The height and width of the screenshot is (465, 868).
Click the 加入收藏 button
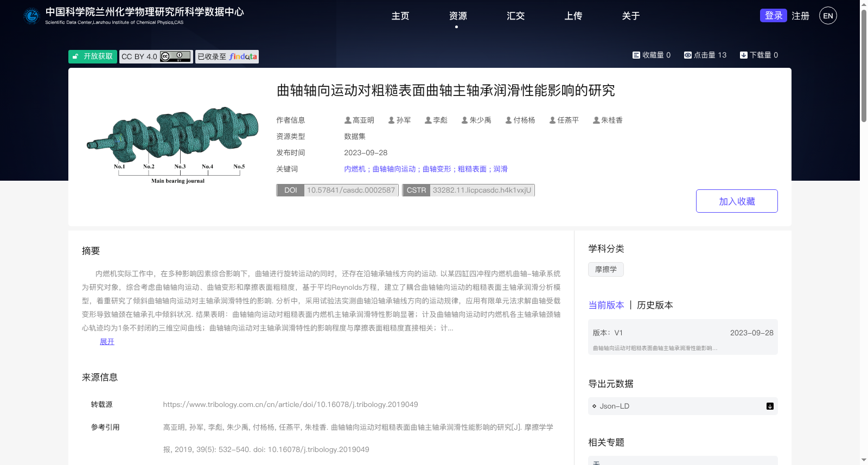[737, 201]
